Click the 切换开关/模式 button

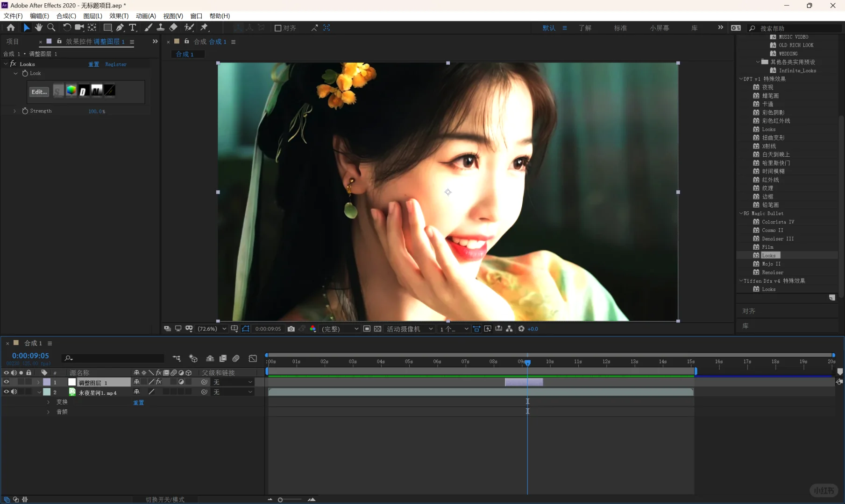[165, 499]
